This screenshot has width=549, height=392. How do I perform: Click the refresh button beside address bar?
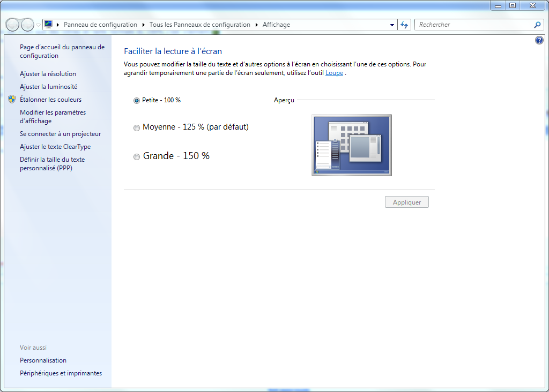click(x=405, y=25)
